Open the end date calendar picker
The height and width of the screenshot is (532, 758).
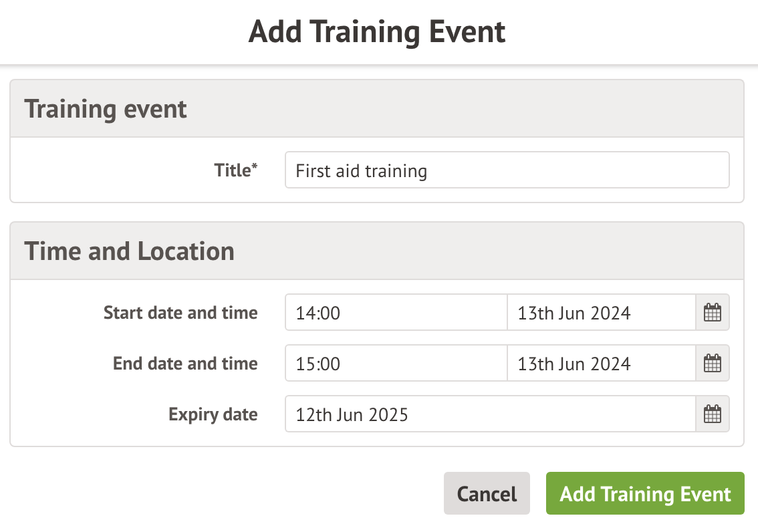click(x=713, y=364)
